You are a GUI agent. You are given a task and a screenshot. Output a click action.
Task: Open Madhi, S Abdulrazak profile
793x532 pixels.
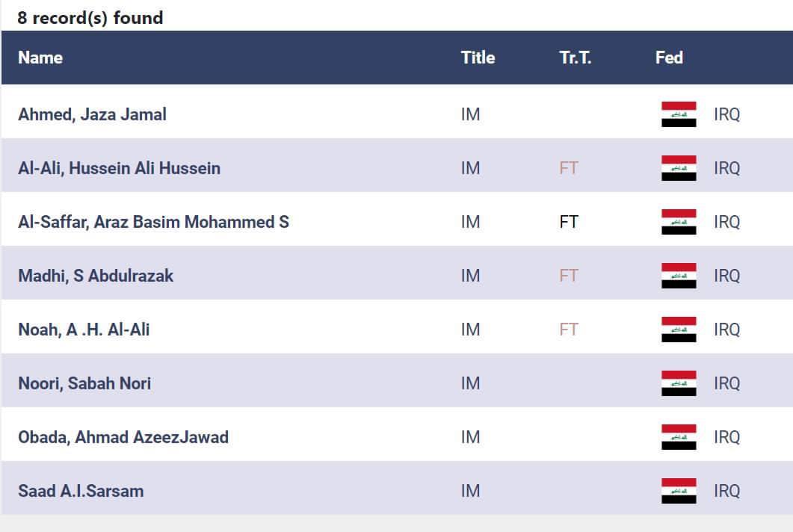[x=96, y=276]
